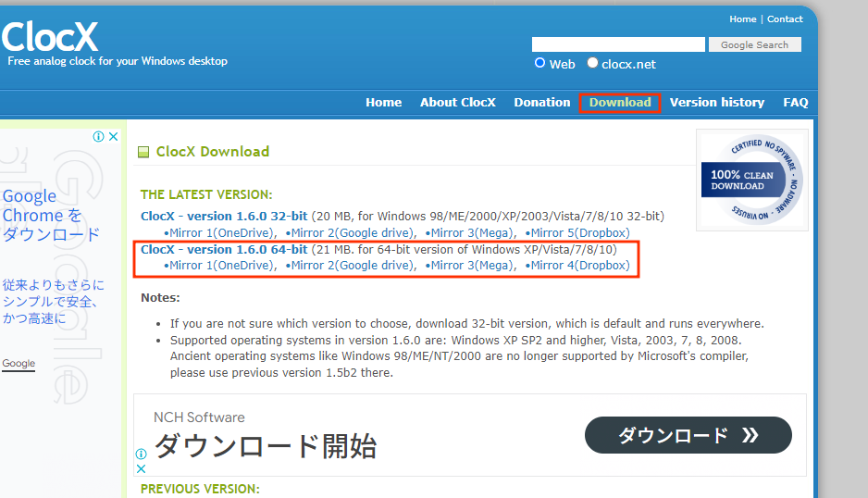Select the clocx.net search radio button

(x=592, y=63)
